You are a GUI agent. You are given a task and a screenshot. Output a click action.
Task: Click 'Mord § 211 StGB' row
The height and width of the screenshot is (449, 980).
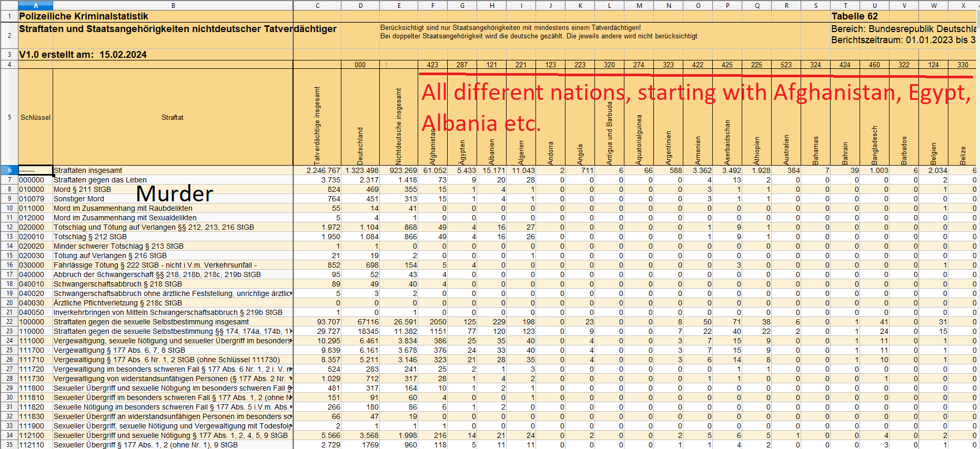[82, 189]
